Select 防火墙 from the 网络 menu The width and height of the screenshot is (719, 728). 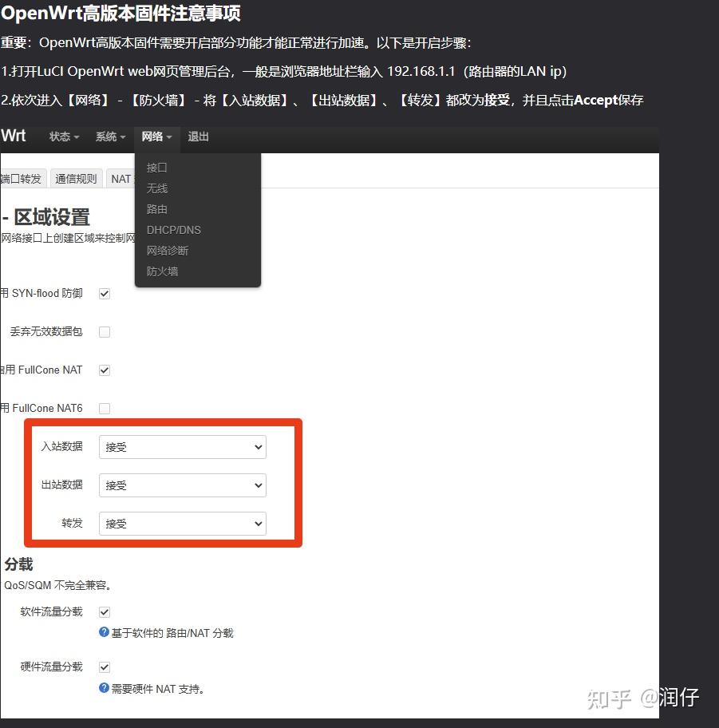pyautogui.click(x=162, y=271)
